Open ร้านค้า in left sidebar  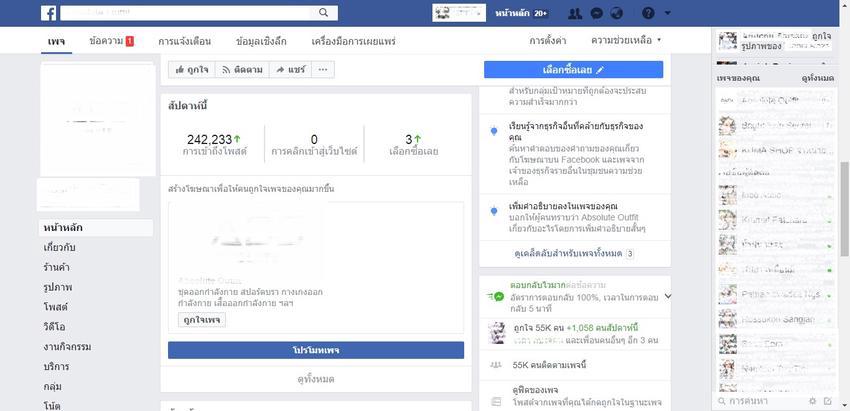tap(57, 267)
